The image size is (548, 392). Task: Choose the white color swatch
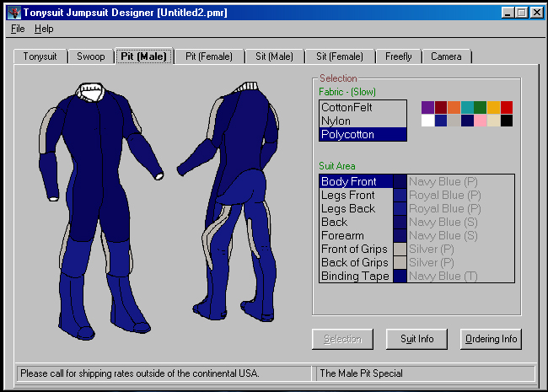(427, 121)
